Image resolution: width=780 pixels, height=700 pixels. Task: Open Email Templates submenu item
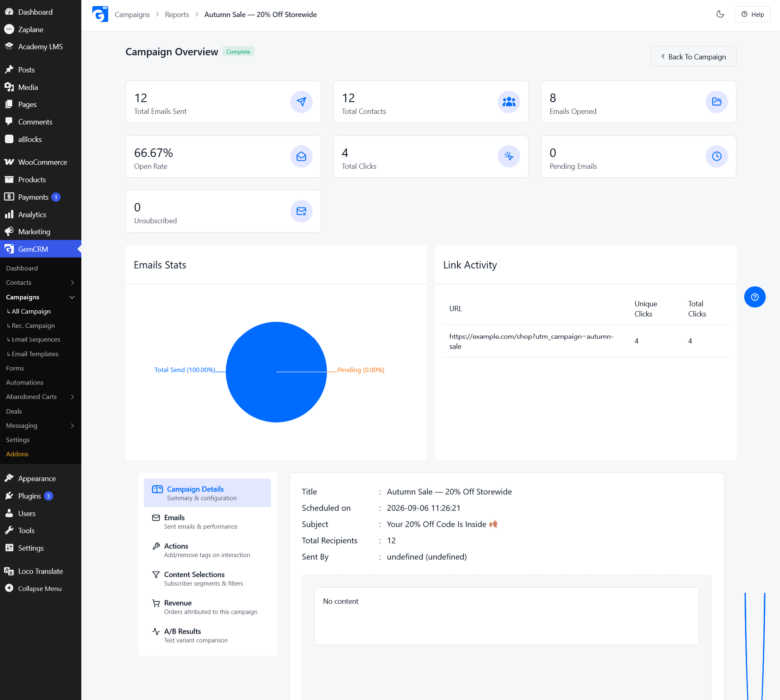(x=35, y=354)
